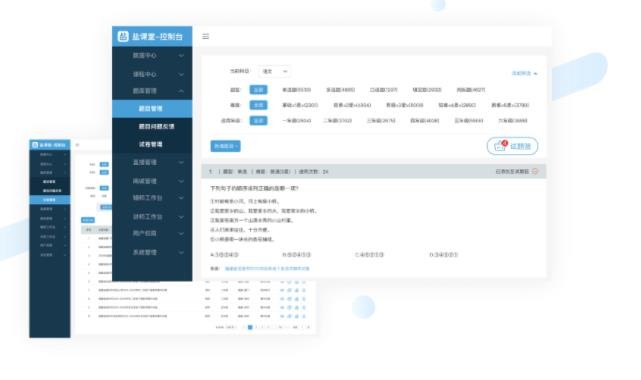Open the current subject dropdown showing 语文
This screenshot has width=641, height=380.
coord(274,71)
